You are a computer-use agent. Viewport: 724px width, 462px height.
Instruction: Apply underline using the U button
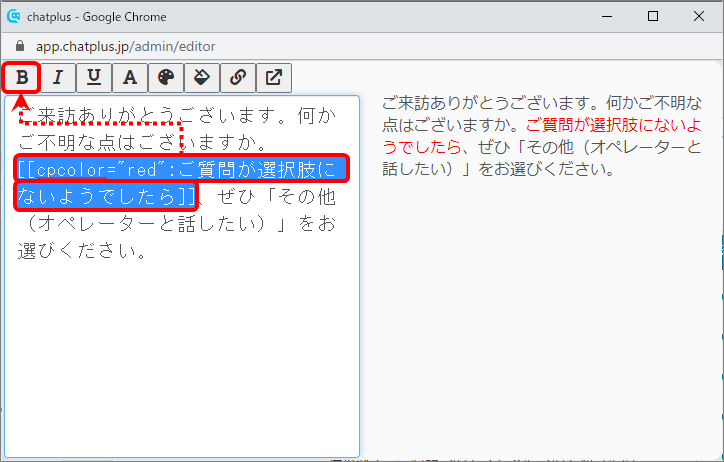pos(94,78)
